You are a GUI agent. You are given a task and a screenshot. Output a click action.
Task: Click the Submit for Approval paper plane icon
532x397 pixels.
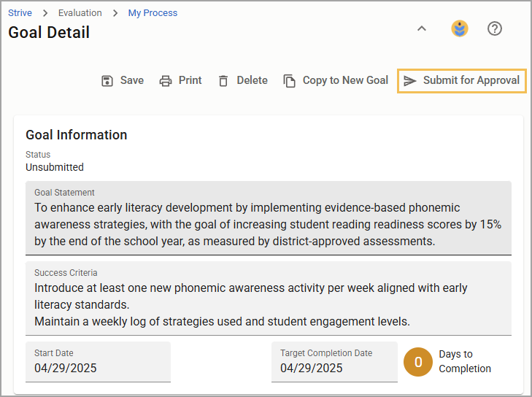410,81
